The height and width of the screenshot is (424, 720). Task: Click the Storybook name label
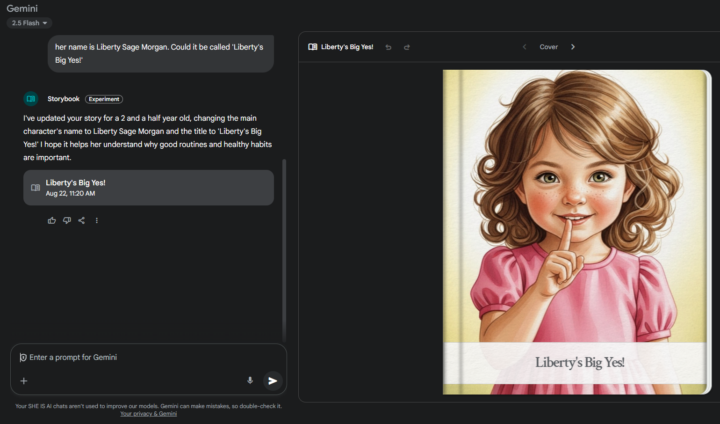pyautogui.click(x=63, y=99)
